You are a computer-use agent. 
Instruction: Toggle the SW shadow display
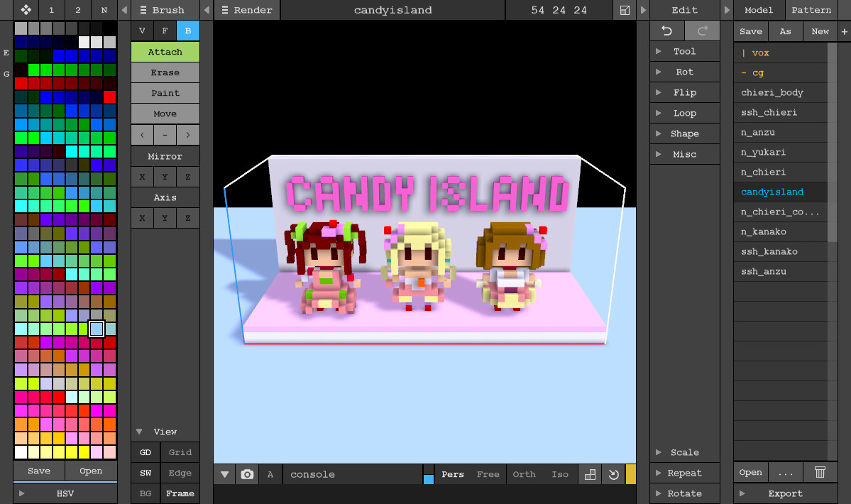(146, 473)
